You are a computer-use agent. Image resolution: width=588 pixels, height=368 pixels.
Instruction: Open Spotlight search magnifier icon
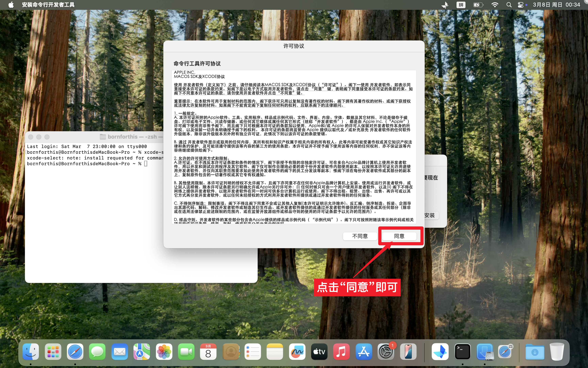point(509,5)
